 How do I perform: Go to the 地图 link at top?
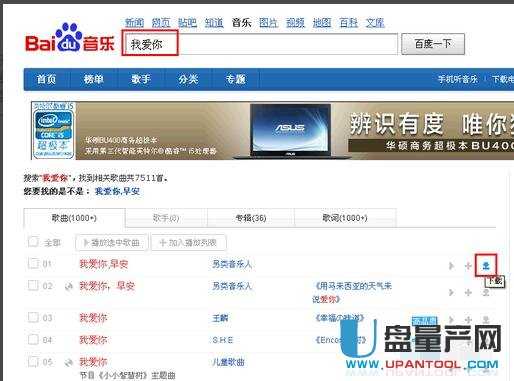point(322,23)
